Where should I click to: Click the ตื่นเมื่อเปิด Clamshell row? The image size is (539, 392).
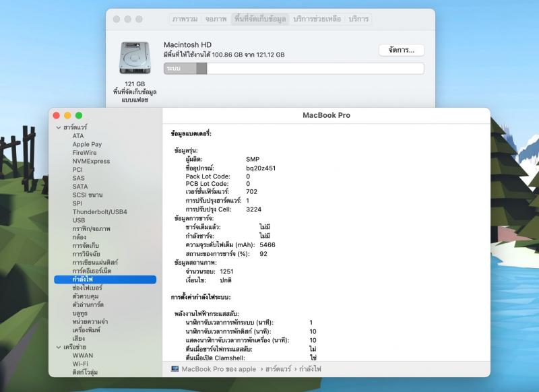pyautogui.click(x=251, y=358)
